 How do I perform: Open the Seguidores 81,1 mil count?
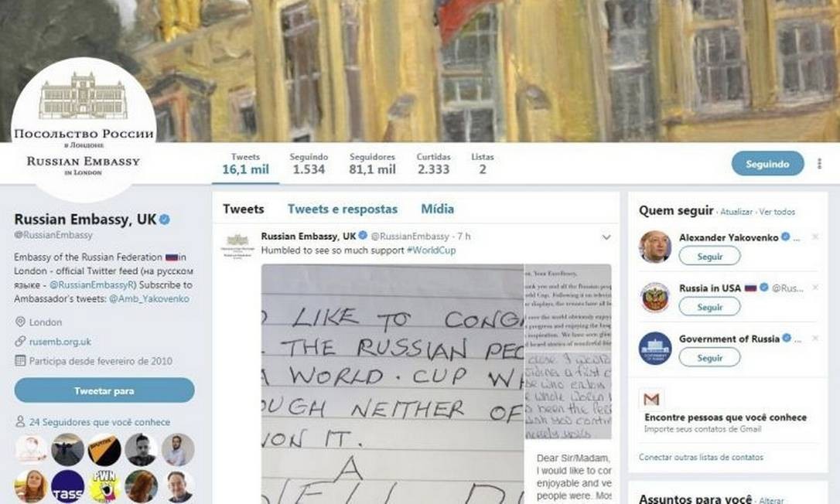tap(372, 164)
